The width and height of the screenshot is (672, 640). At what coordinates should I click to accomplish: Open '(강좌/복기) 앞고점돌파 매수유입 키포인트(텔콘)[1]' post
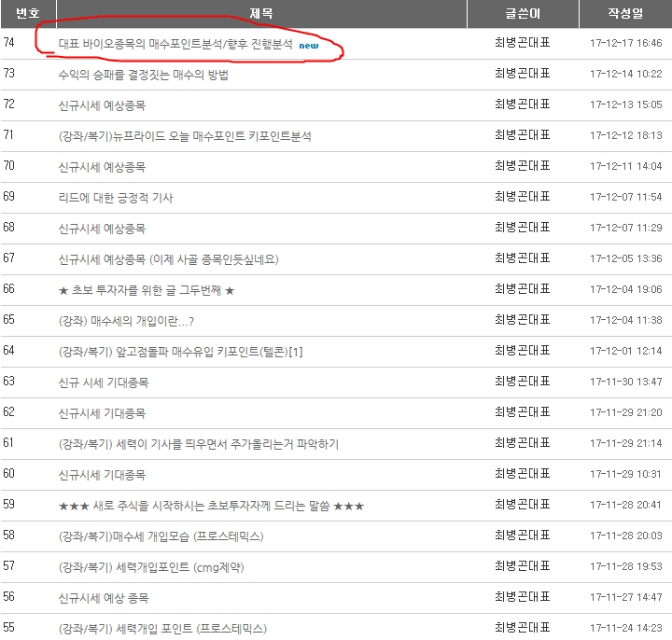180,352
